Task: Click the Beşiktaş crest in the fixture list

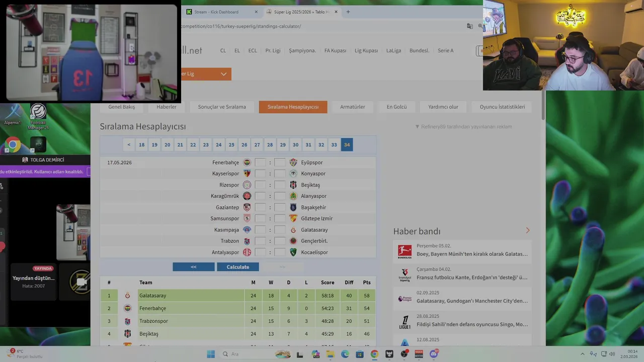Action: click(x=293, y=185)
